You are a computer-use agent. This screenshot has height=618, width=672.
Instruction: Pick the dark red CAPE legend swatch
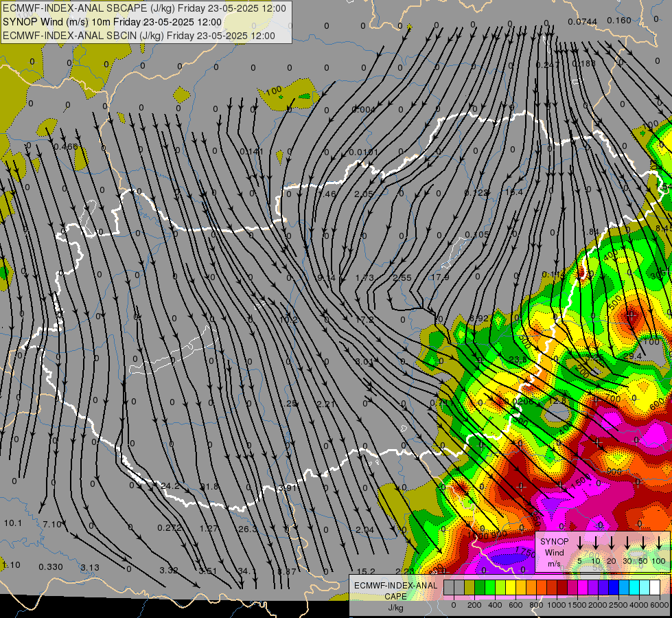pos(563,587)
